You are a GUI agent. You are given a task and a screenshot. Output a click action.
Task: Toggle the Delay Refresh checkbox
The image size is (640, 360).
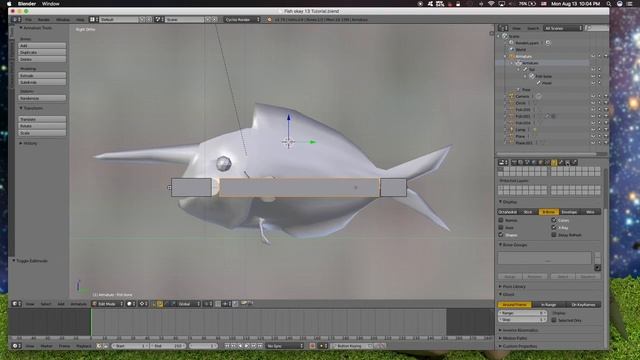554,235
